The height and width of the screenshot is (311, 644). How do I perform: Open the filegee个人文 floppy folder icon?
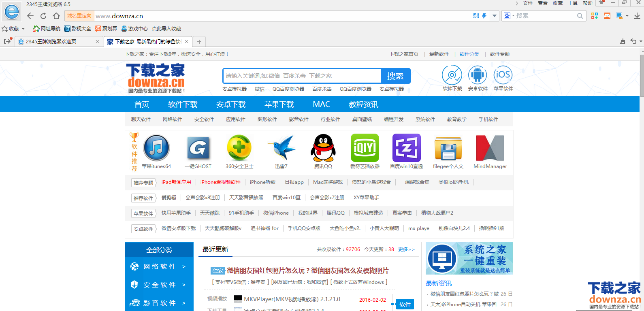[448, 148]
